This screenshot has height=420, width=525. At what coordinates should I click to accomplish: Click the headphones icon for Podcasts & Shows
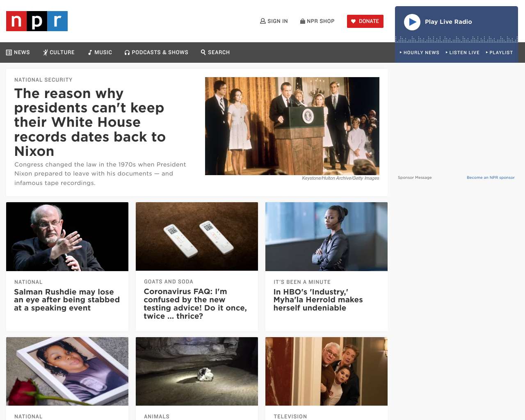(127, 52)
